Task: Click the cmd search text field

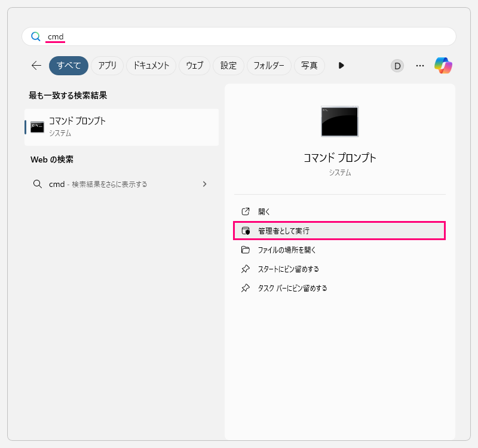Action: (x=239, y=36)
